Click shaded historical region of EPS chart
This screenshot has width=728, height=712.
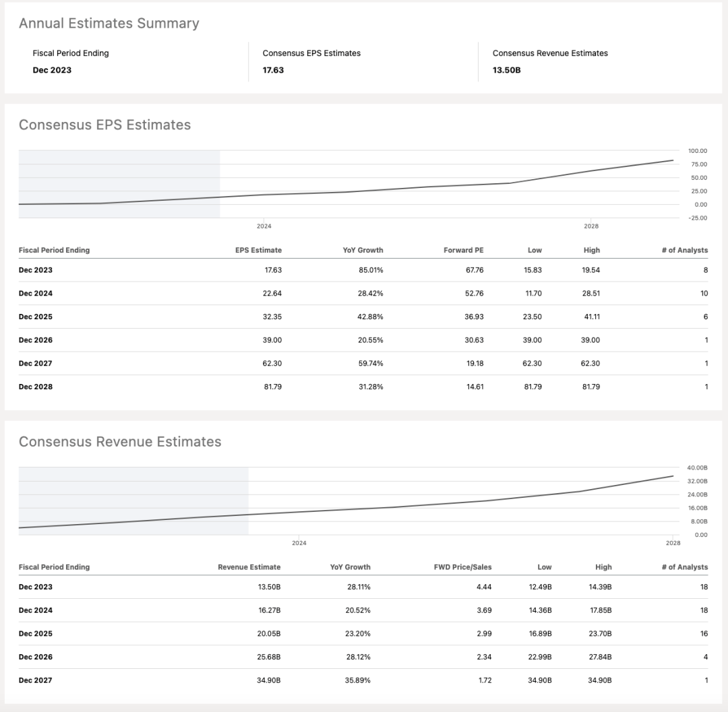(119, 176)
